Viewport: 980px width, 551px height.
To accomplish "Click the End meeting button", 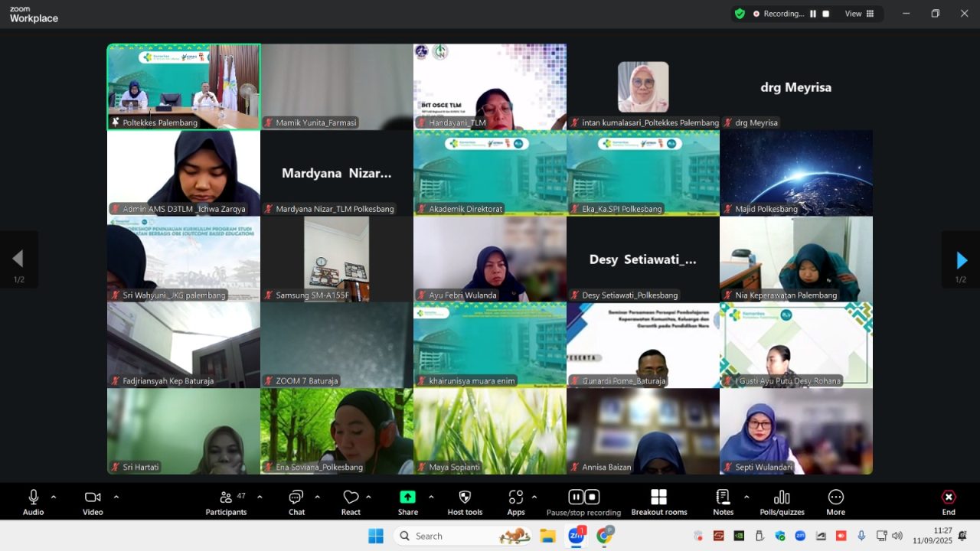I will coord(948,501).
